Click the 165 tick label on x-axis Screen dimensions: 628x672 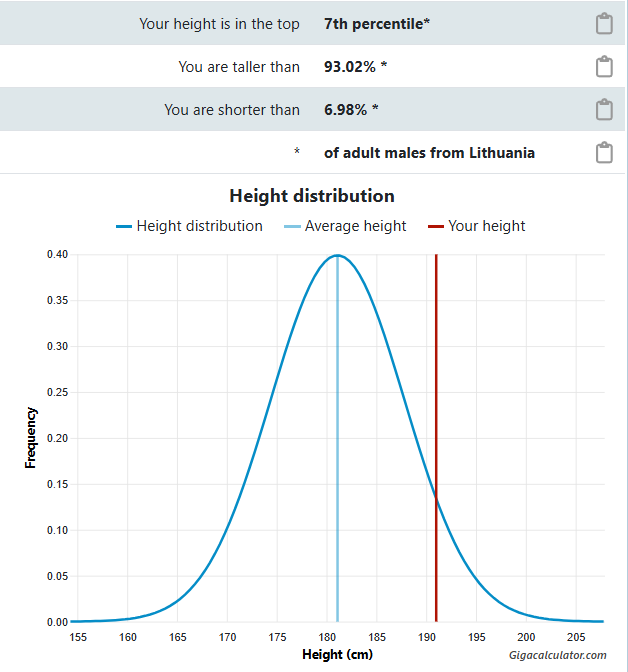(x=177, y=637)
